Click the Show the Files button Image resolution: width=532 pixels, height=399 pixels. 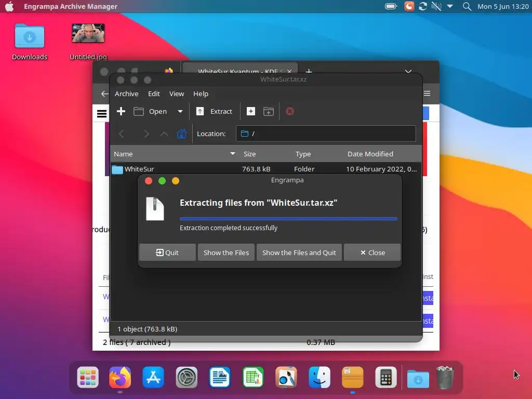[226, 252]
